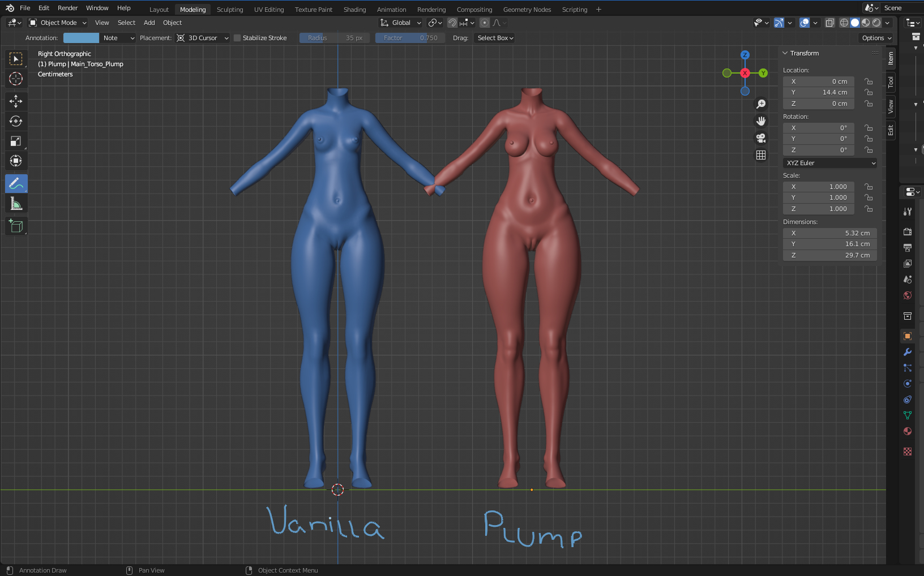Open the Render menu
Viewport: 924px width, 576px height.
pos(67,8)
